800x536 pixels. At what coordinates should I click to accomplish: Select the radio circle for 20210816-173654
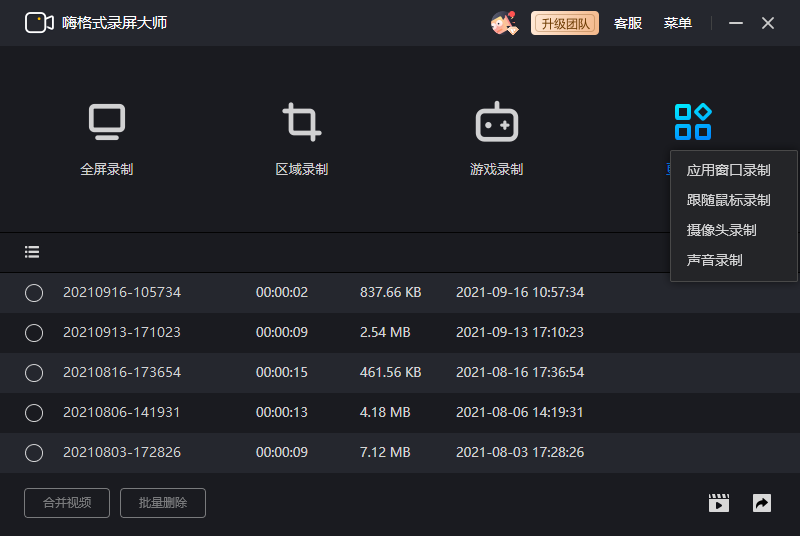click(x=34, y=373)
